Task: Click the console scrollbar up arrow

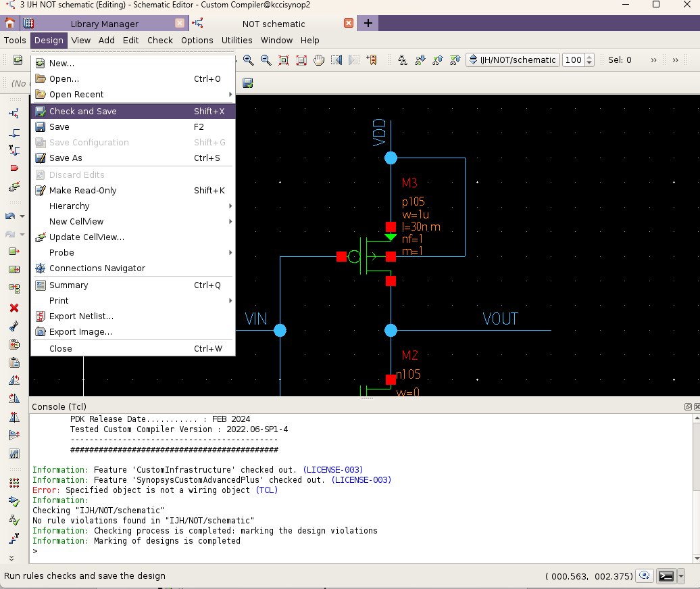Action: tap(697, 419)
